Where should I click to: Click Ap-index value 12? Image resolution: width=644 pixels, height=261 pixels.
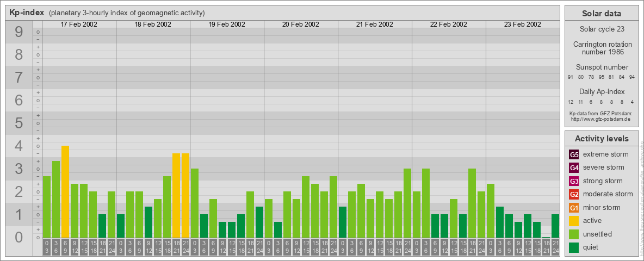(x=571, y=102)
